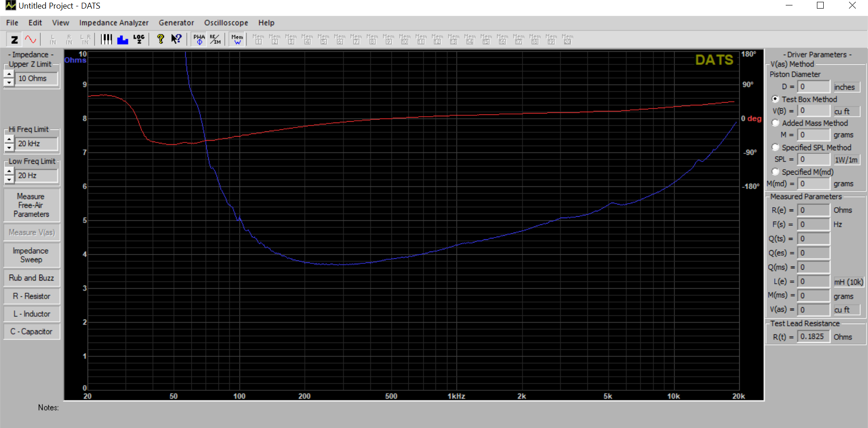Click the Added Mass M value field
The width and height of the screenshot is (868, 428).
coord(814,135)
